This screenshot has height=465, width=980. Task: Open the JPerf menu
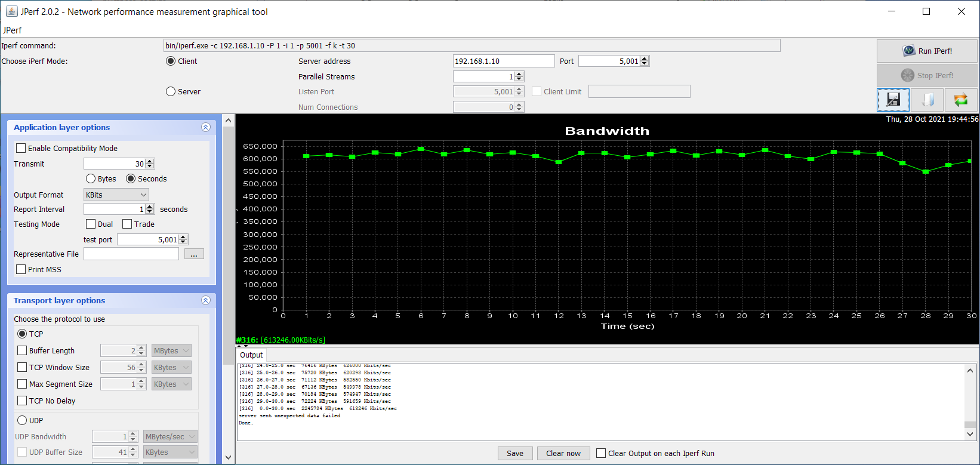pyautogui.click(x=12, y=30)
